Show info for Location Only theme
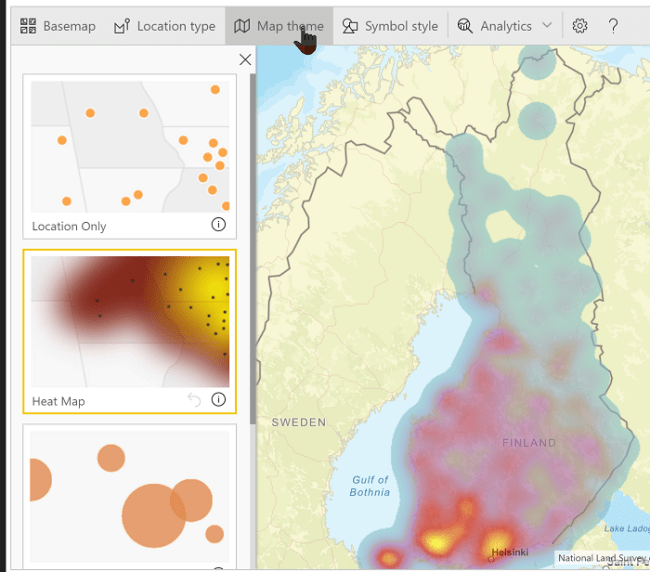Viewport: 650px width, 572px height. [218, 225]
